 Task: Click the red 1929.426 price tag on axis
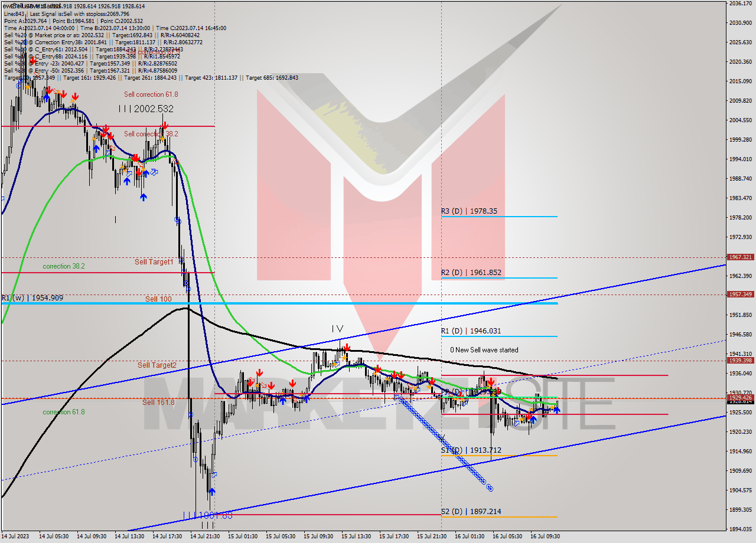(x=740, y=398)
